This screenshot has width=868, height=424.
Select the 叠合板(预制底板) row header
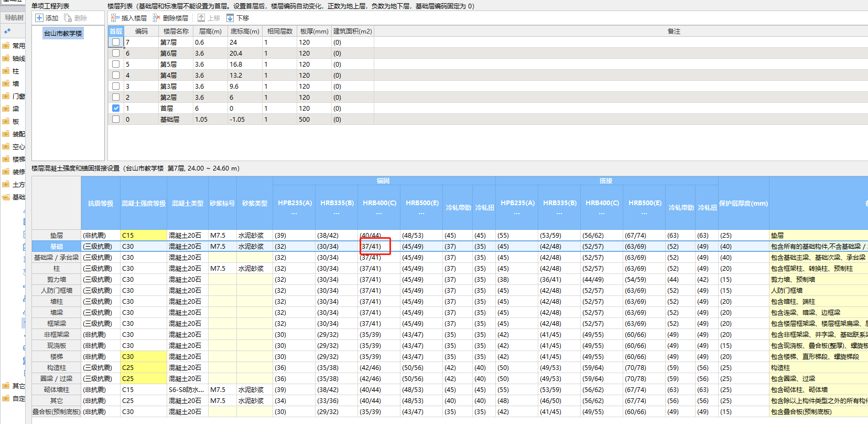pyautogui.click(x=57, y=412)
